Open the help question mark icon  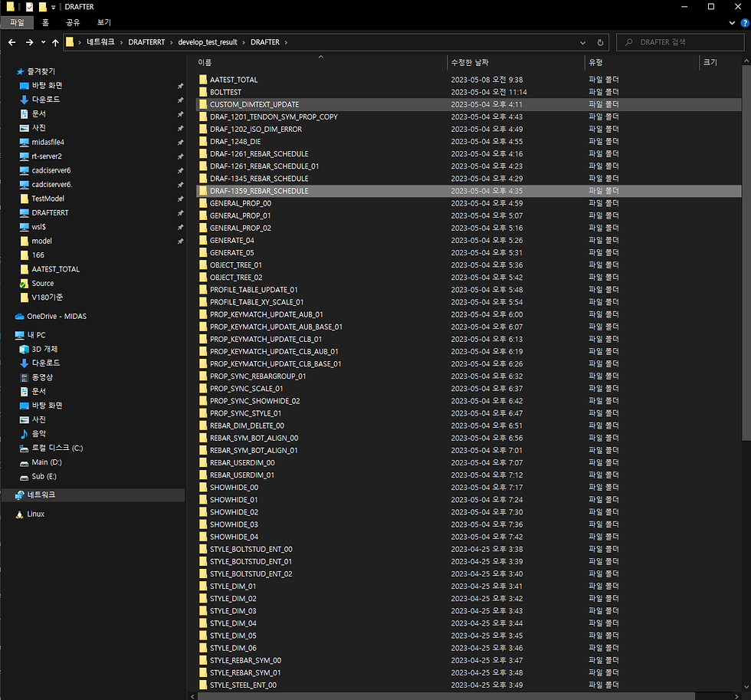click(745, 22)
